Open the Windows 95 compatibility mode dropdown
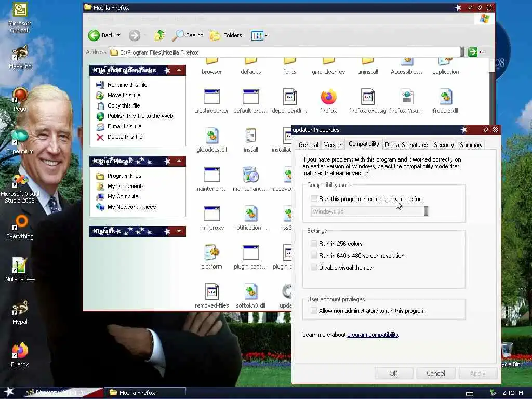Image resolution: width=532 pixels, height=399 pixels. pos(426,211)
